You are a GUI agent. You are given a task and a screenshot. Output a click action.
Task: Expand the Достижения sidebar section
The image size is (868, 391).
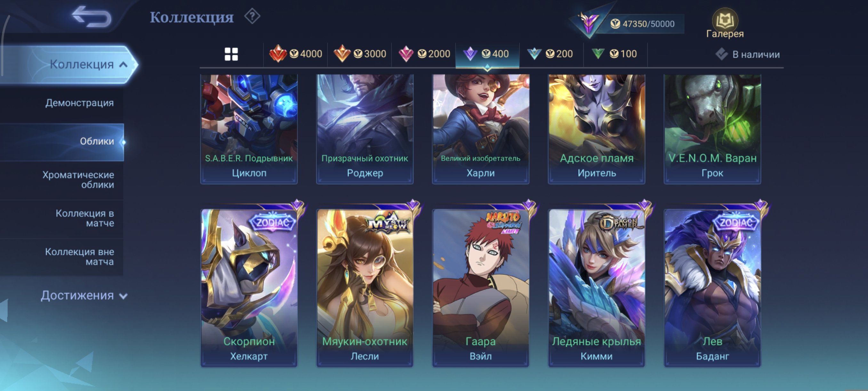click(x=84, y=295)
